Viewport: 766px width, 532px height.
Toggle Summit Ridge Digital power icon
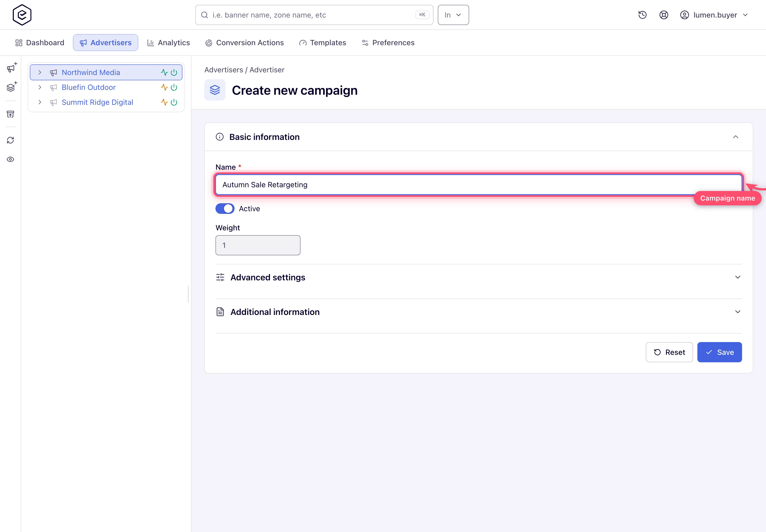[174, 102]
